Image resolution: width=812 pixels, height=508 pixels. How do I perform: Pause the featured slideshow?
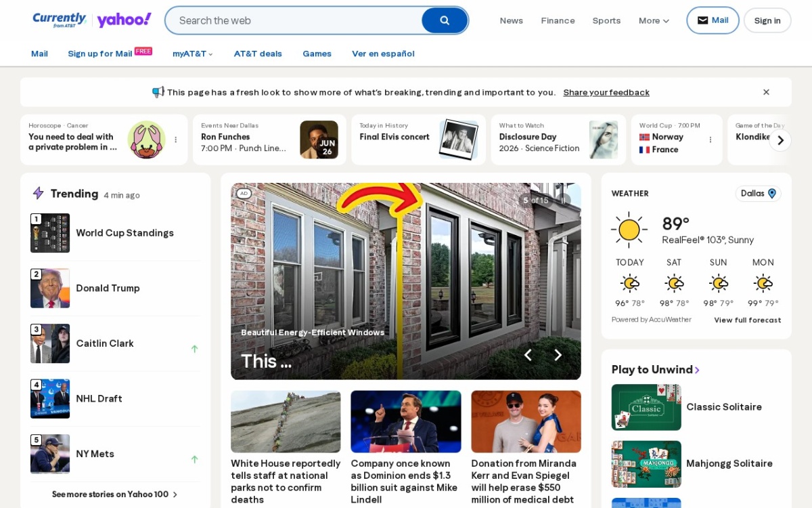564,200
